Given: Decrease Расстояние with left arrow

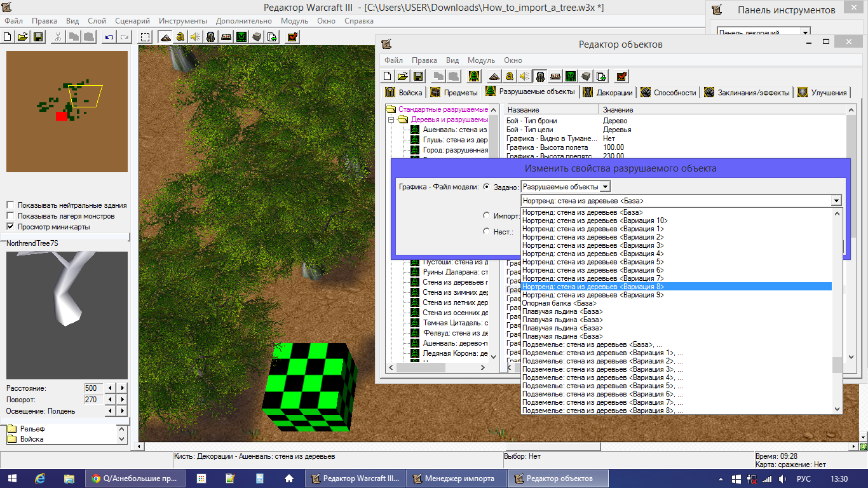Looking at the screenshot, I should point(111,388).
